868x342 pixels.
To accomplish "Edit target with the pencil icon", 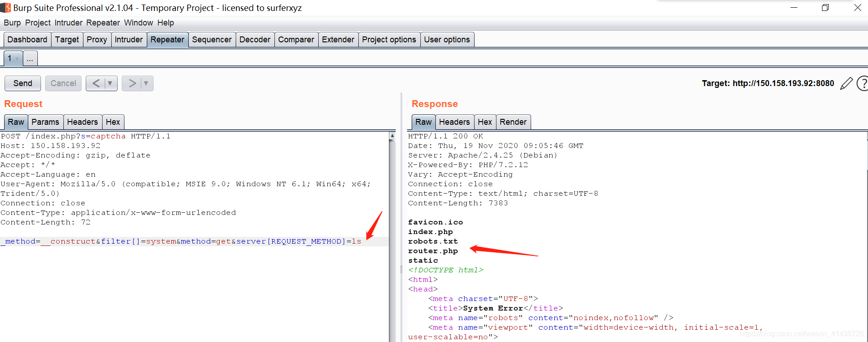I will click(x=846, y=83).
